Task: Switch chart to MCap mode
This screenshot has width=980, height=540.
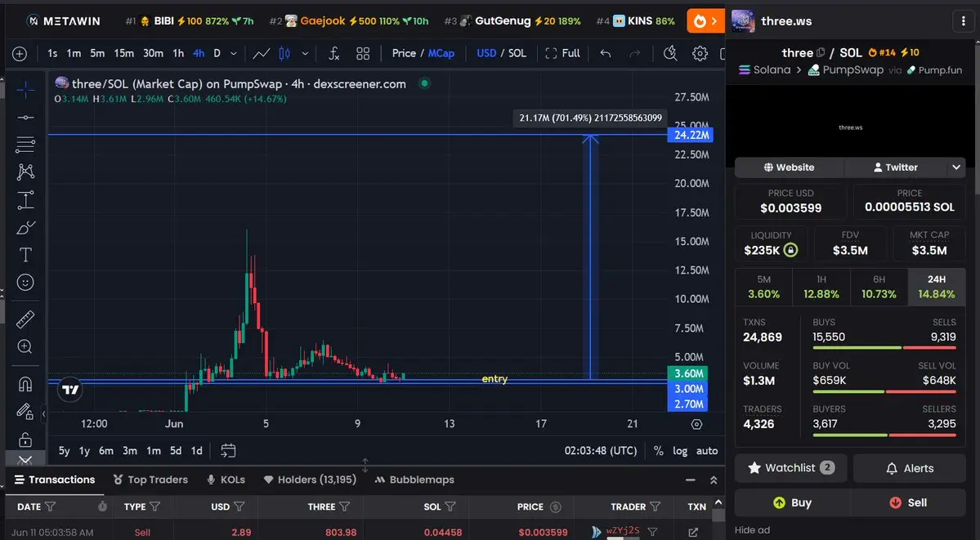Action: (441, 53)
